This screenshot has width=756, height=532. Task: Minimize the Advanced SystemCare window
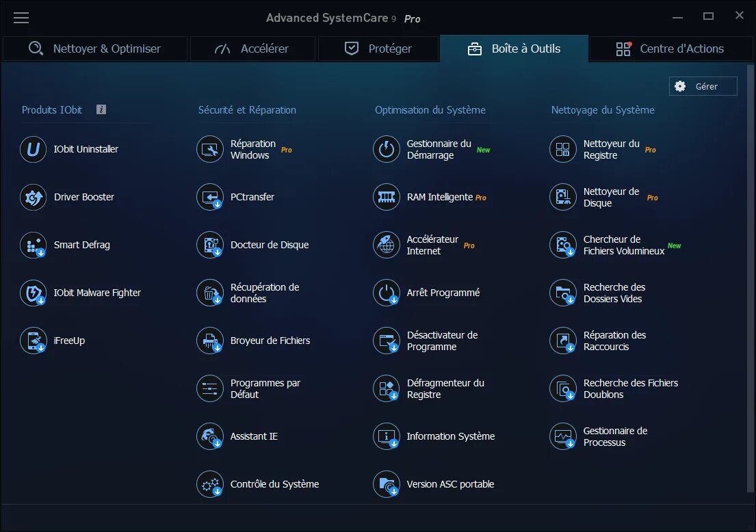(678, 17)
